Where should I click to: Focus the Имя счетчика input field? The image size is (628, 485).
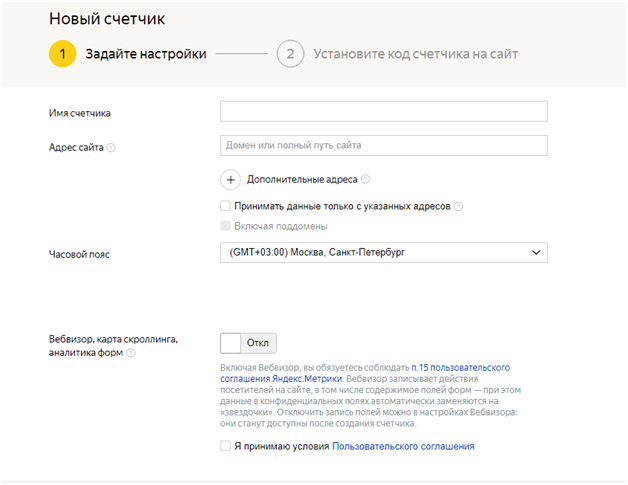coord(383,111)
